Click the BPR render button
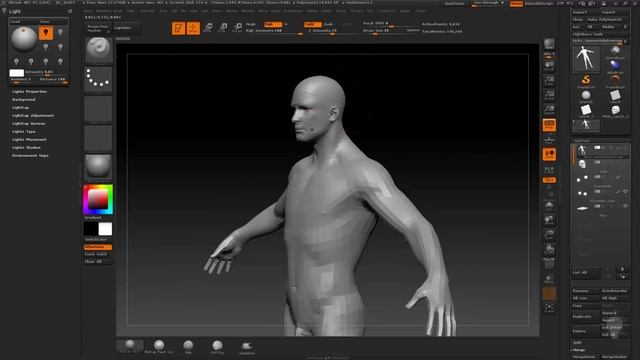640x360 pixels. 549,44
